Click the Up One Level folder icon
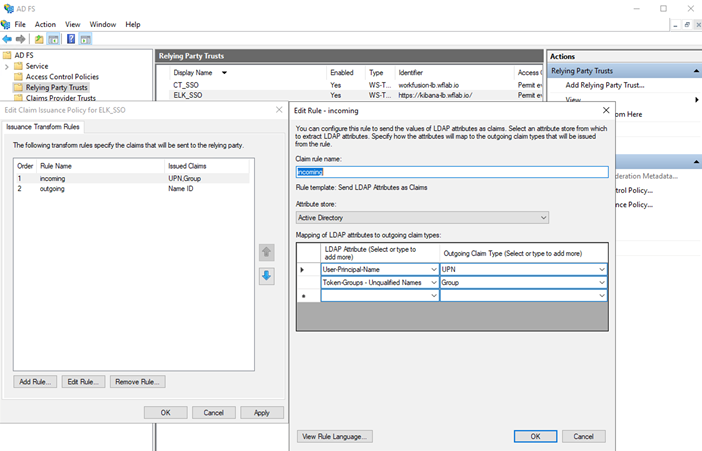This screenshot has height=451, width=702. click(x=39, y=39)
